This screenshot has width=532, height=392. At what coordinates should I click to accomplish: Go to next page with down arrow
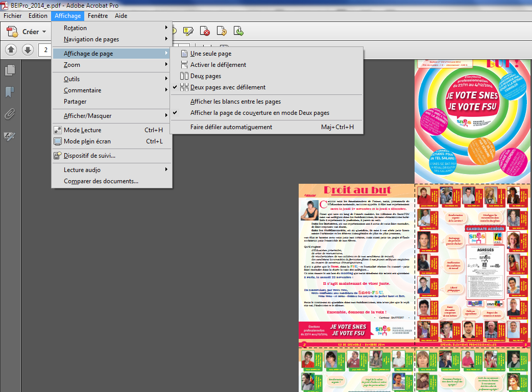pos(28,50)
